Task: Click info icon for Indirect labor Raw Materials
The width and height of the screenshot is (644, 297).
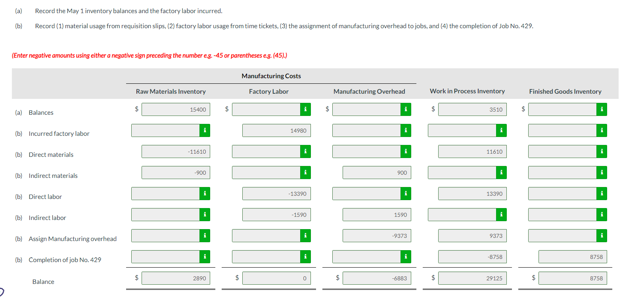Action: point(205,214)
